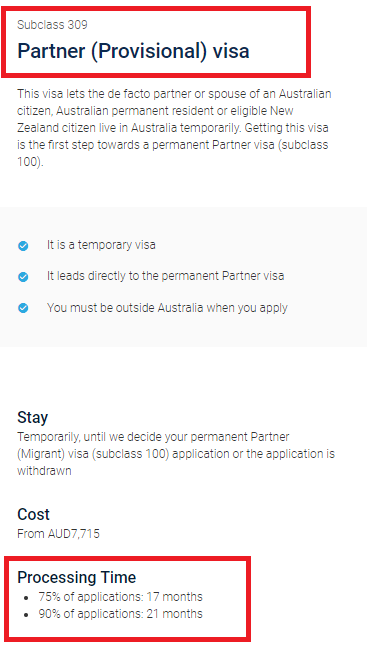This screenshot has height=647, width=367.
Task: Click the Stay section heading
Action: [x=32, y=417]
